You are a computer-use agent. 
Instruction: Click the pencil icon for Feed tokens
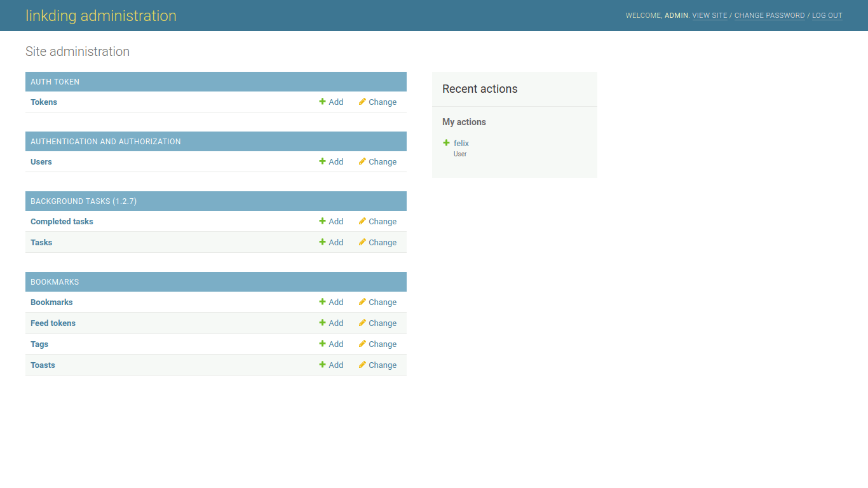(x=362, y=323)
